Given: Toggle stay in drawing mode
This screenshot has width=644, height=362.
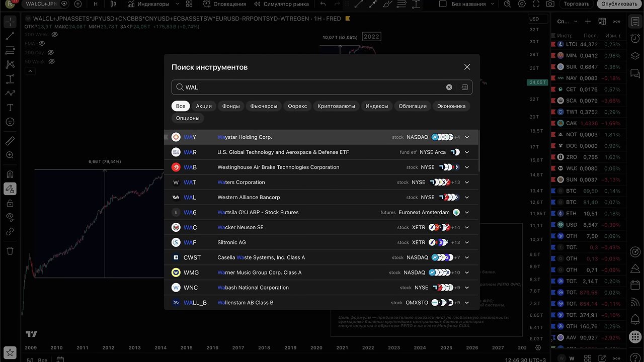Looking at the screenshot, I should 10,189.
